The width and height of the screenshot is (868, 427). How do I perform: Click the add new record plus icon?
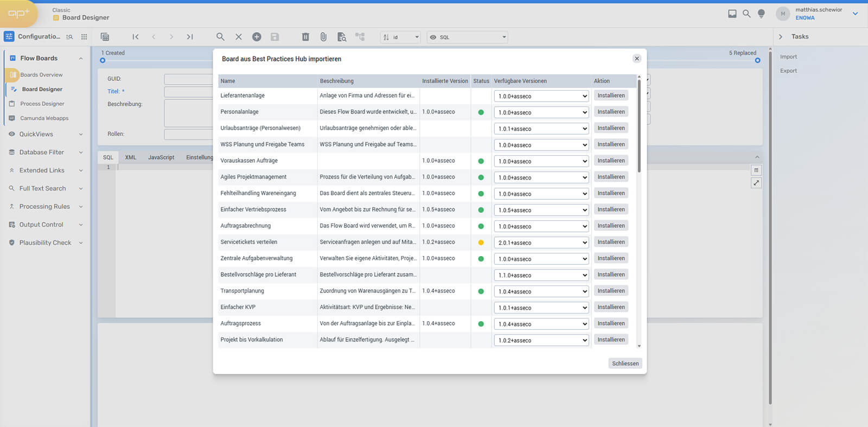pyautogui.click(x=257, y=37)
